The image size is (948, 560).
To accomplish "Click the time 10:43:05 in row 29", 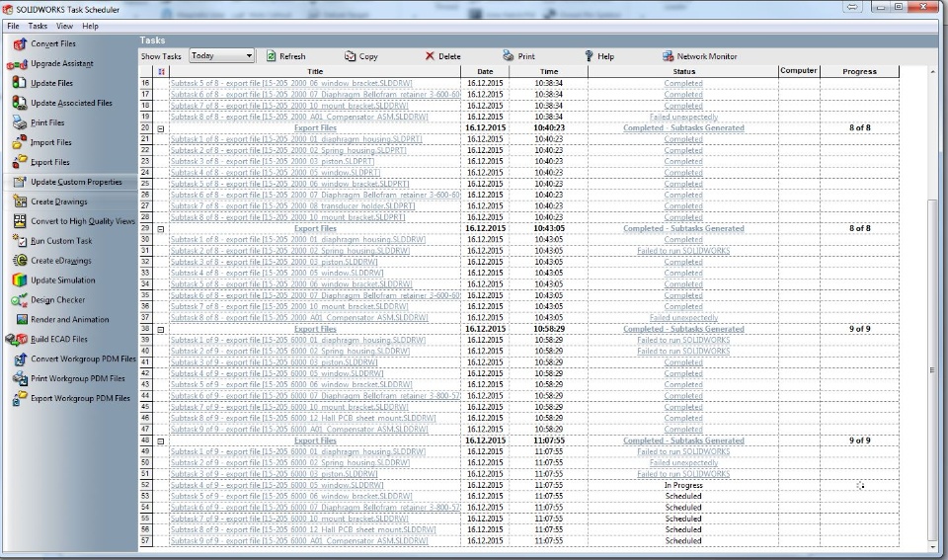I will [549, 228].
